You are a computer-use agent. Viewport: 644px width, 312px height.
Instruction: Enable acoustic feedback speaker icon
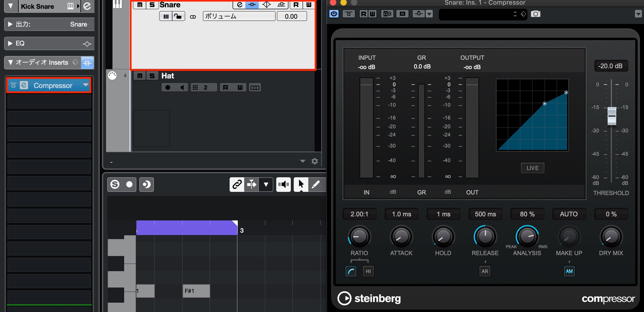pos(283,184)
